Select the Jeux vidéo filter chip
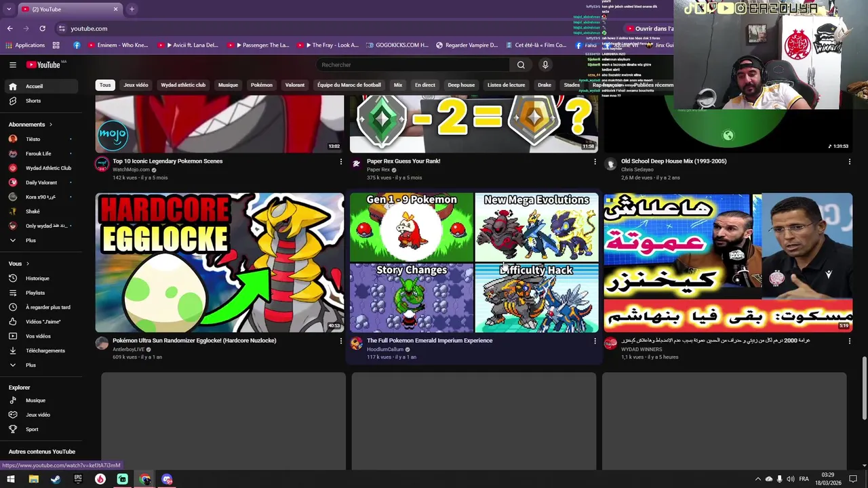Screen dimensions: 868x488 pos(136,85)
